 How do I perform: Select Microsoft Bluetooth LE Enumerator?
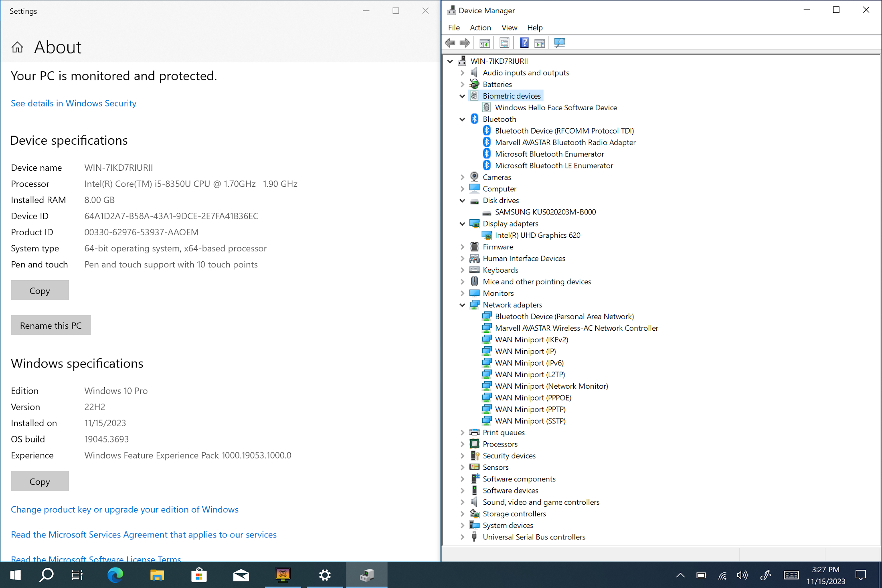coord(554,166)
